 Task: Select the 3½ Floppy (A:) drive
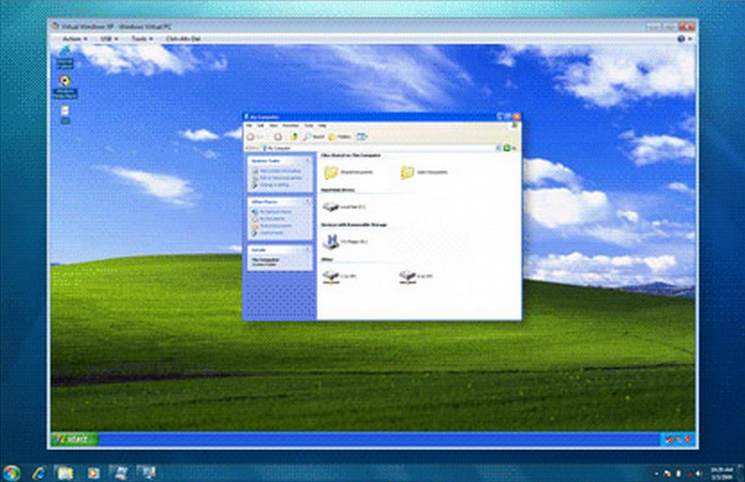coord(345,241)
